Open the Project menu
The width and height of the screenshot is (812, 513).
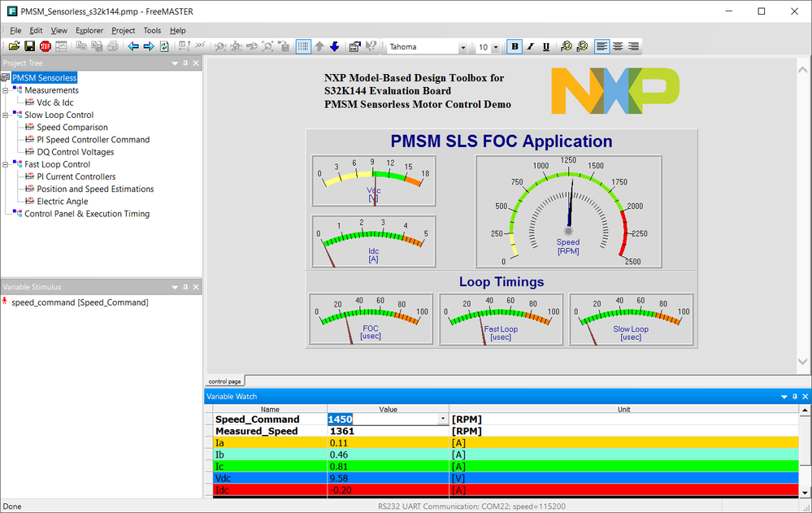(124, 31)
